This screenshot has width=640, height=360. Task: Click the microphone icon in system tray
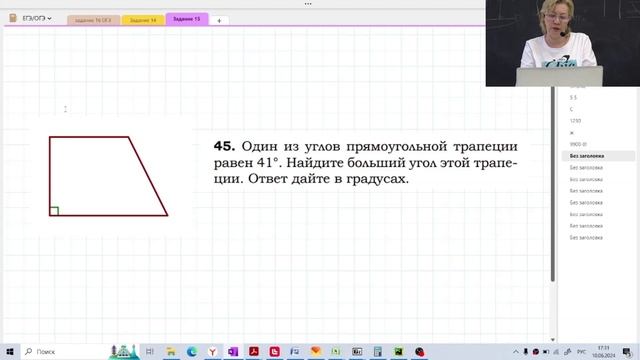tap(526, 352)
